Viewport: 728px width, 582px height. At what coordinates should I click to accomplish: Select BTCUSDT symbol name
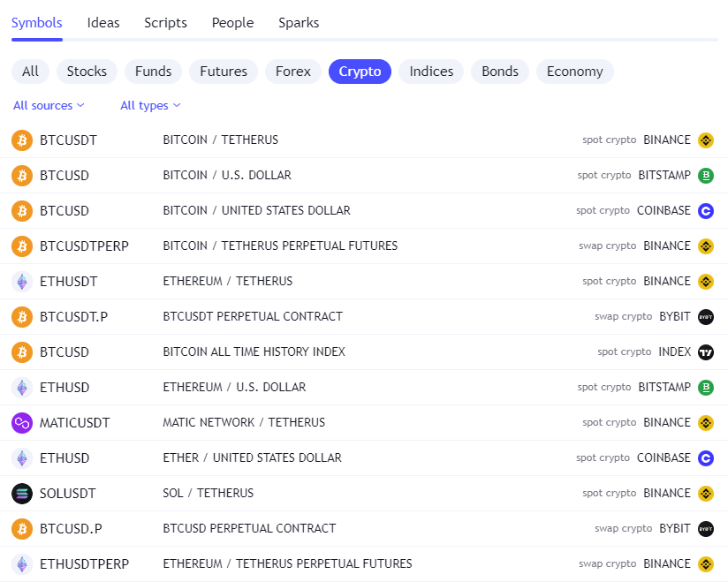tap(68, 140)
